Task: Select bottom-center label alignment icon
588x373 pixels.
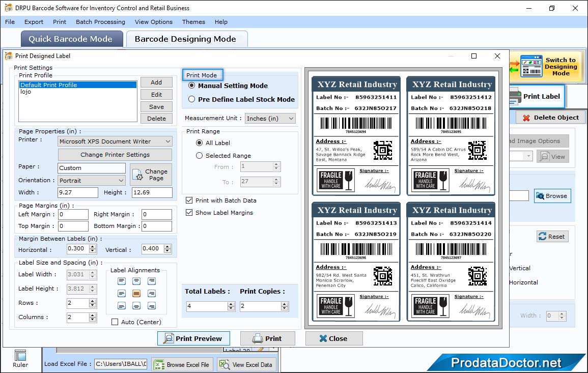Action: pos(136,306)
